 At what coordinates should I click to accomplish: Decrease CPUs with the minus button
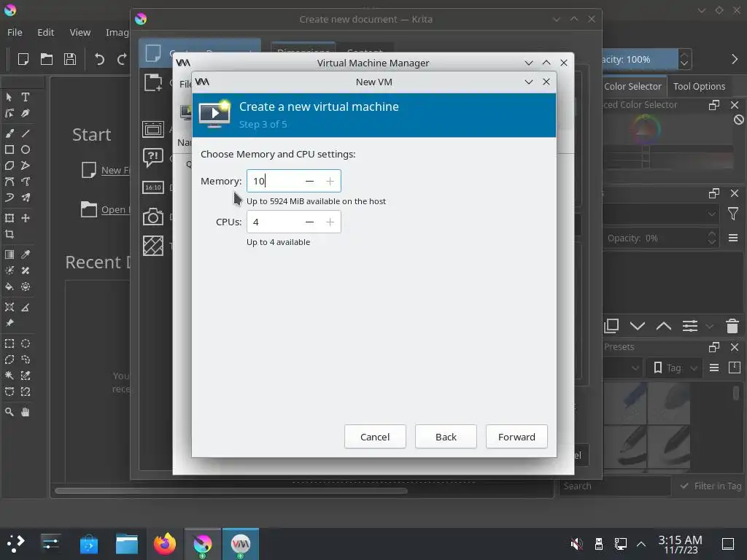pos(309,222)
